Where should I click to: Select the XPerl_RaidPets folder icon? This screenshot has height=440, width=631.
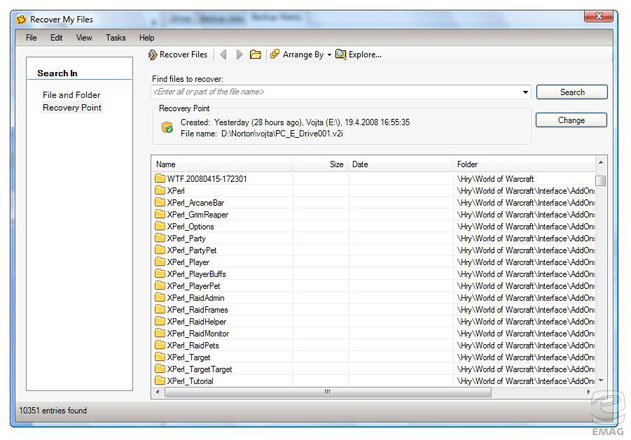[x=160, y=345]
